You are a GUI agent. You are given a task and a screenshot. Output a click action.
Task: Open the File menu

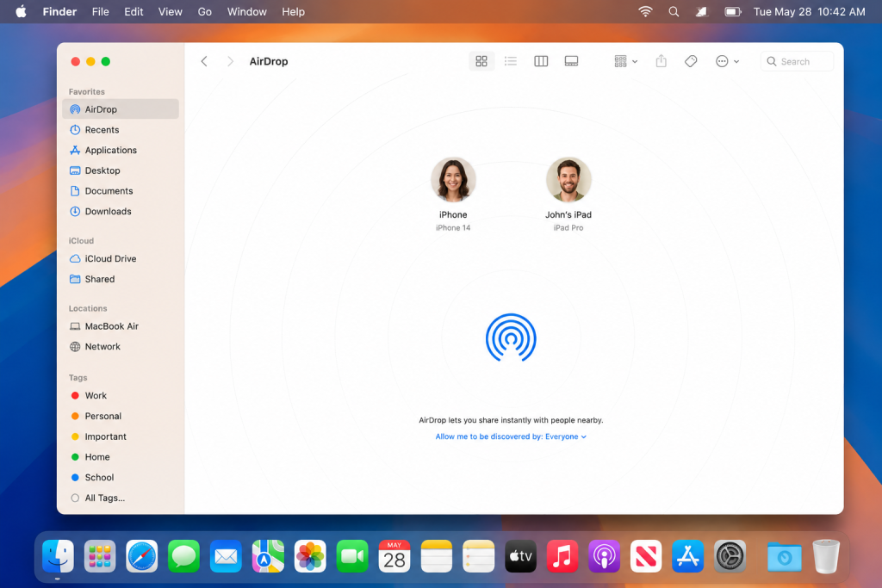tap(100, 12)
